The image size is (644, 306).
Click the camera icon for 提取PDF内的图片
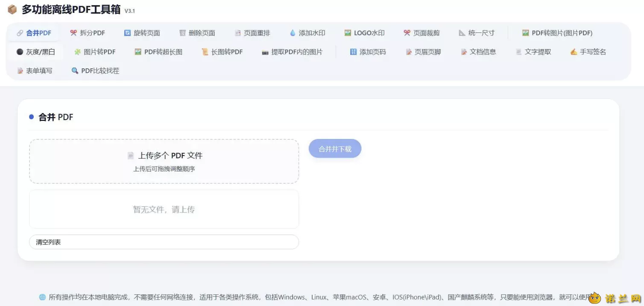point(265,52)
